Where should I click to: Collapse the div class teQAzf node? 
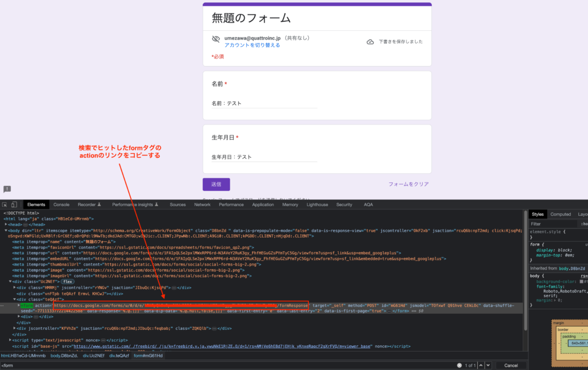[x=14, y=299]
